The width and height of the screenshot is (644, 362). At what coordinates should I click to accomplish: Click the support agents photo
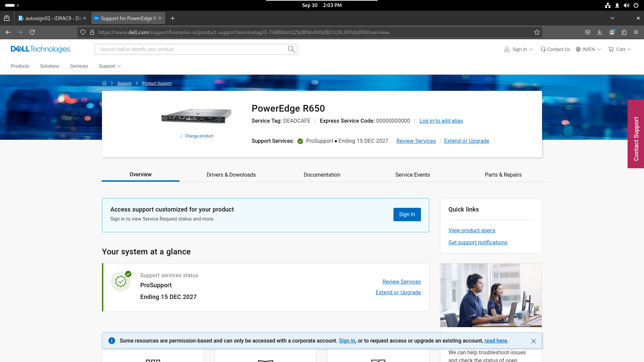click(491, 295)
